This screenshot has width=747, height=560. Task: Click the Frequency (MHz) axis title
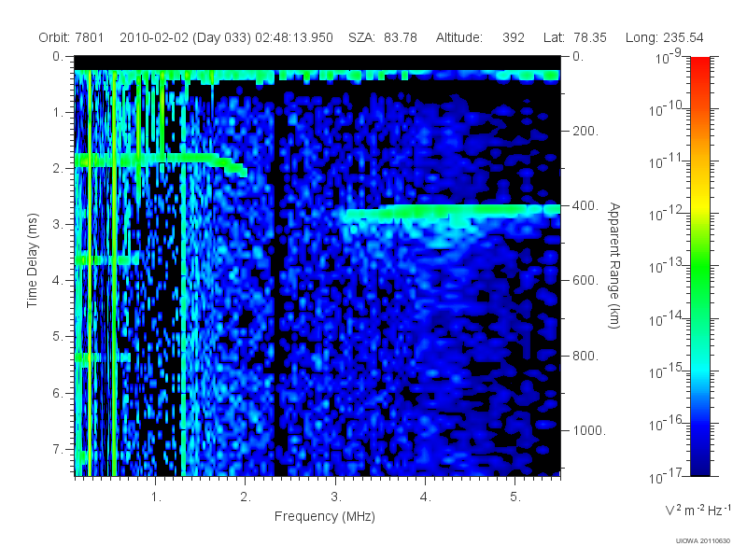pyautogui.click(x=324, y=516)
